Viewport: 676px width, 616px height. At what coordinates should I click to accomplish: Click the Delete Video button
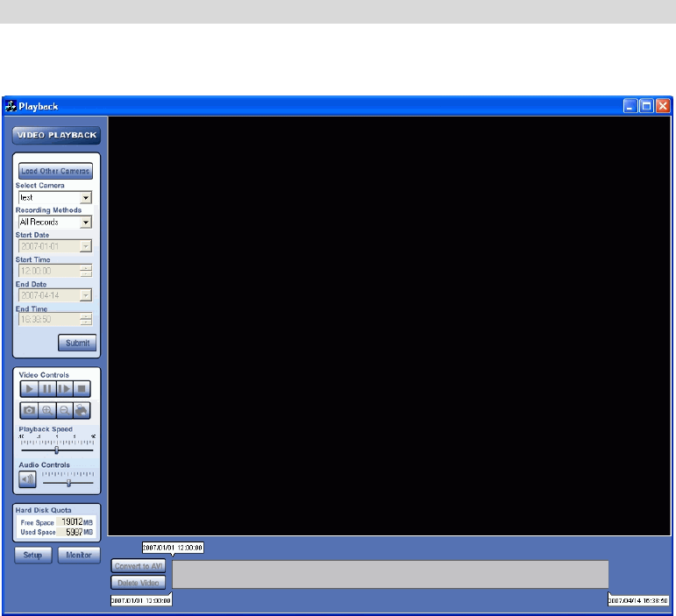(x=139, y=583)
